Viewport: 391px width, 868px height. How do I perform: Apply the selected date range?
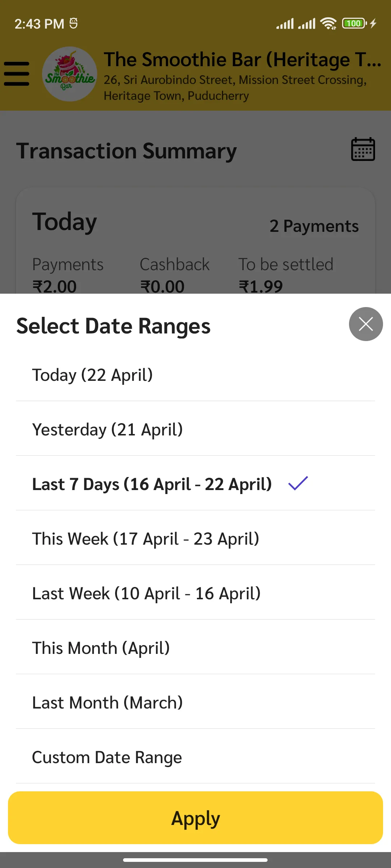point(195,818)
